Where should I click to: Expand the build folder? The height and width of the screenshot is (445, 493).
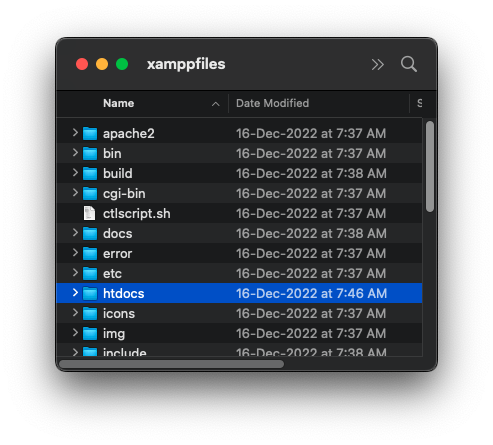pos(75,173)
